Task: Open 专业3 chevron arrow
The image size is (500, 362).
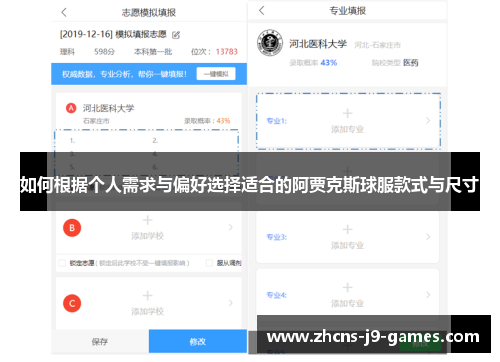Action: (428, 237)
